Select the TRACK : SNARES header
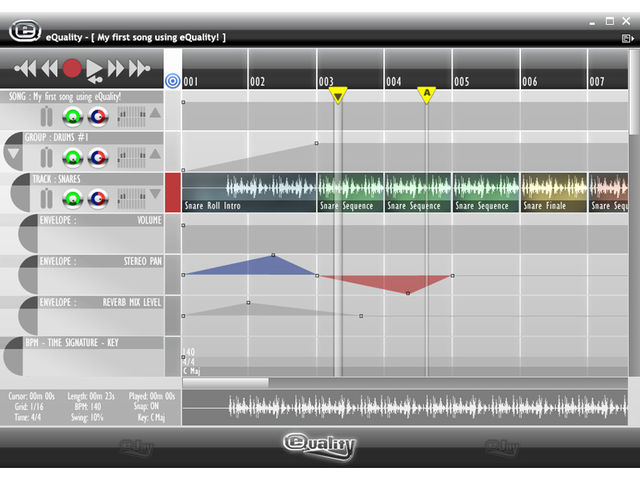The height and width of the screenshot is (480, 640). click(x=97, y=179)
